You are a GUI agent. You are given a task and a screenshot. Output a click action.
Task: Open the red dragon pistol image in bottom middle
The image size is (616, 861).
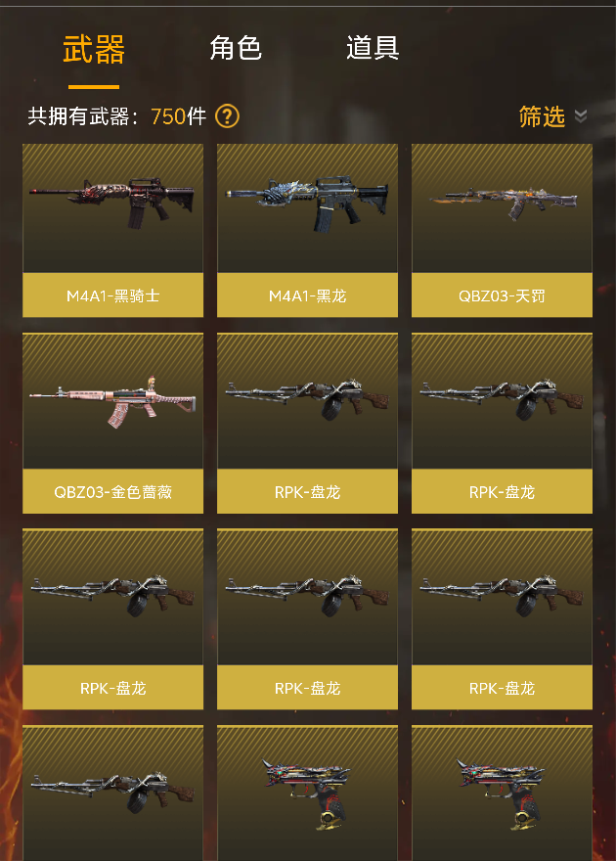click(307, 793)
